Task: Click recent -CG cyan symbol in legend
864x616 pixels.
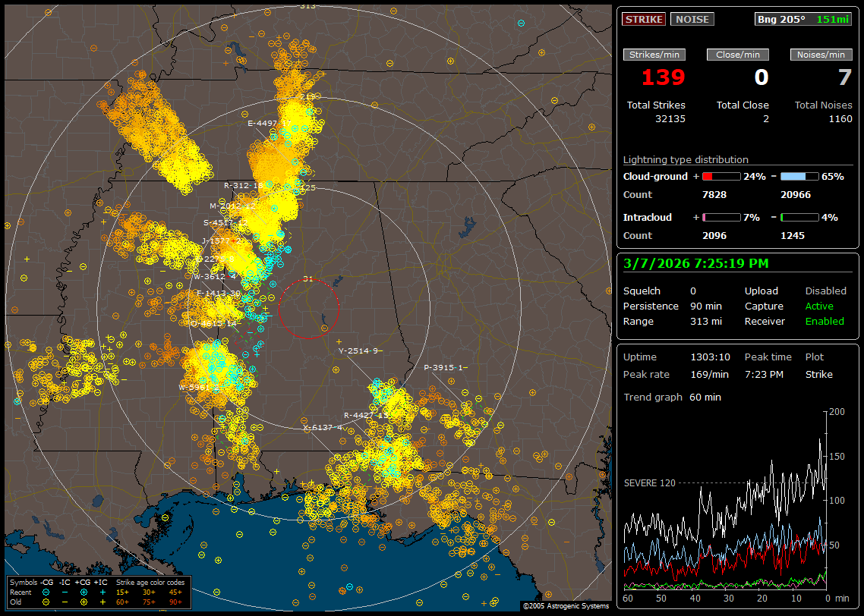Action: coord(46,592)
